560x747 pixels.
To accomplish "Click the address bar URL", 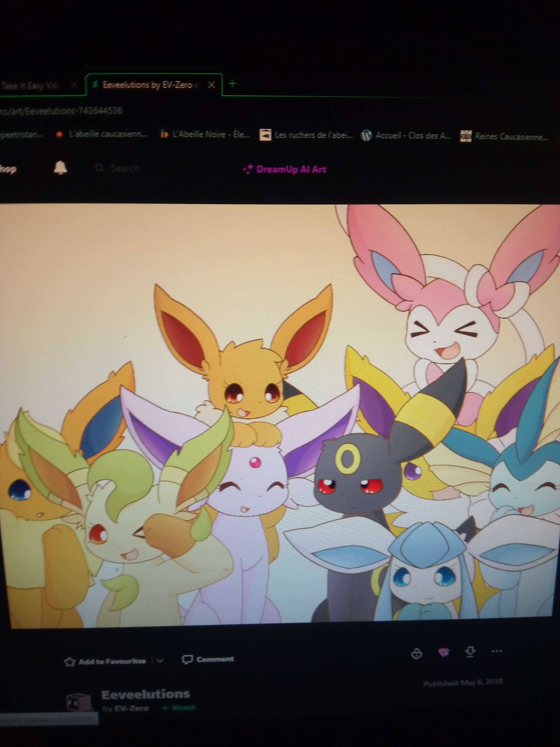I will [x=61, y=111].
